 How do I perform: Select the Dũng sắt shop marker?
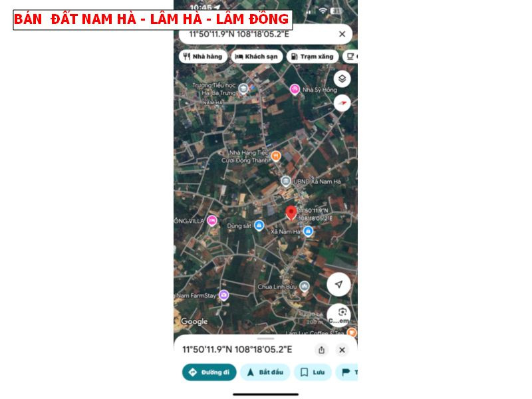coord(259,225)
